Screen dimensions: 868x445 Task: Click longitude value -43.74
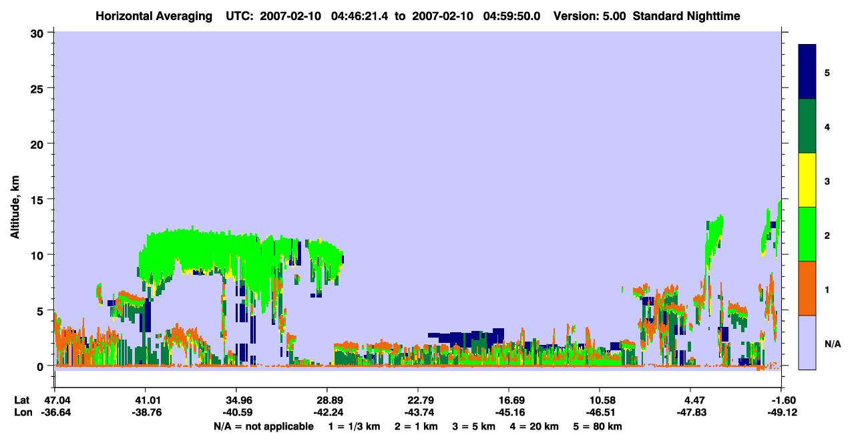point(418,412)
